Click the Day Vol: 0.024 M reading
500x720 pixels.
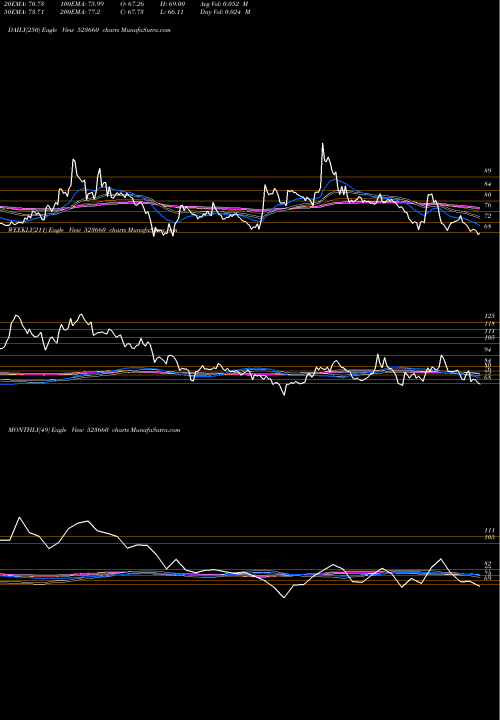(225, 12)
